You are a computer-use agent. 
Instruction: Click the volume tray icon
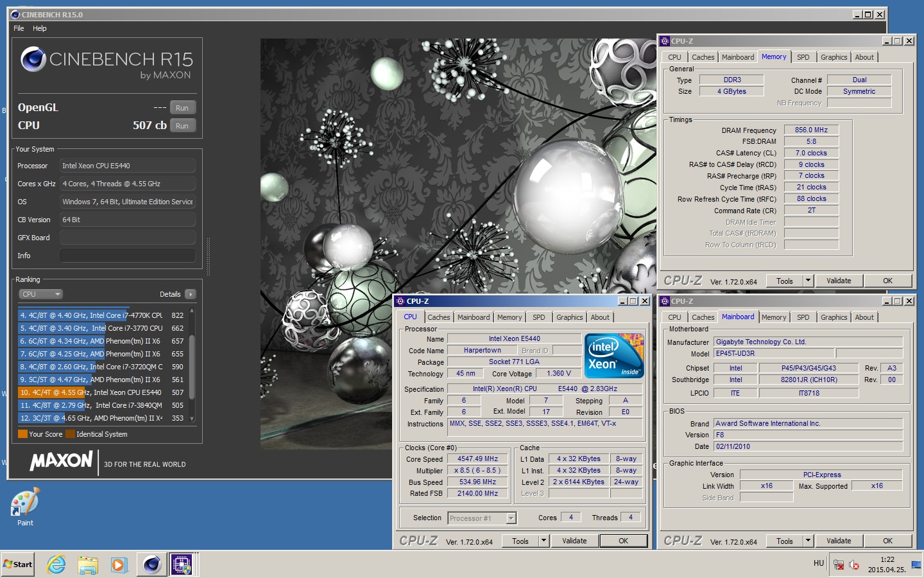tap(854, 565)
